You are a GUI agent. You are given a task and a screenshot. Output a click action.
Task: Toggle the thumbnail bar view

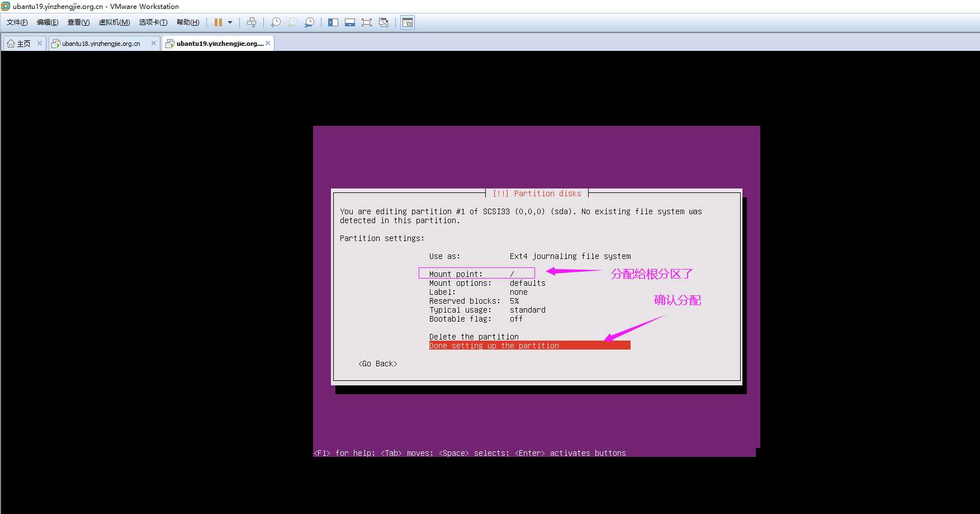click(x=350, y=22)
